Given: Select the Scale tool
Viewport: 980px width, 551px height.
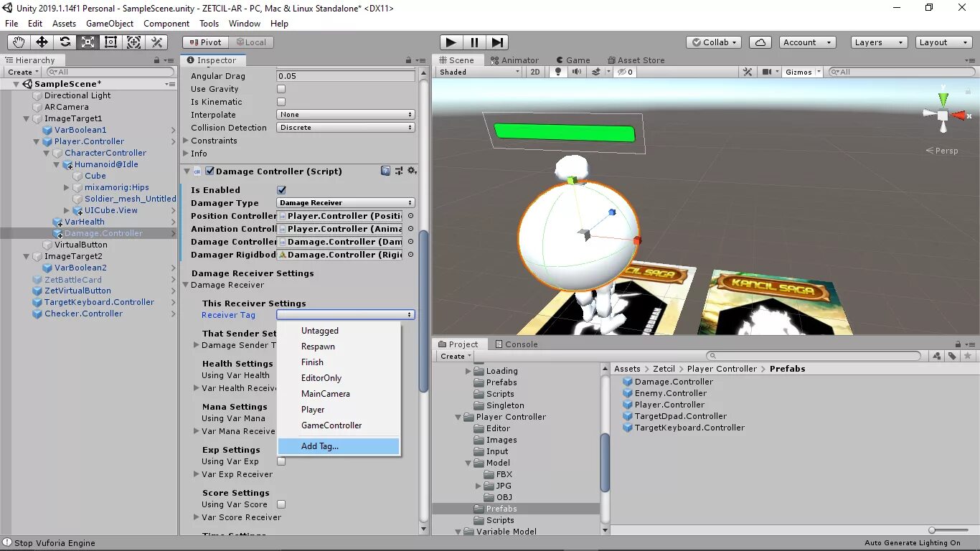Looking at the screenshot, I should coord(88,42).
